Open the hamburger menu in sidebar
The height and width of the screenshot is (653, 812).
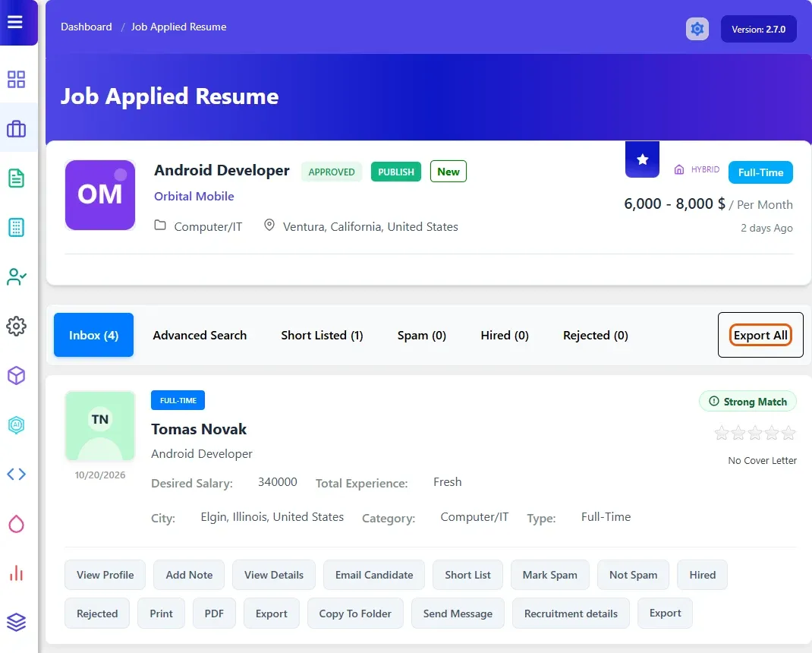pyautogui.click(x=15, y=22)
